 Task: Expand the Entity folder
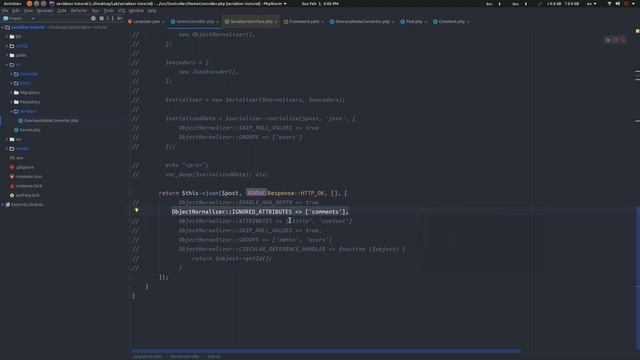(11, 83)
